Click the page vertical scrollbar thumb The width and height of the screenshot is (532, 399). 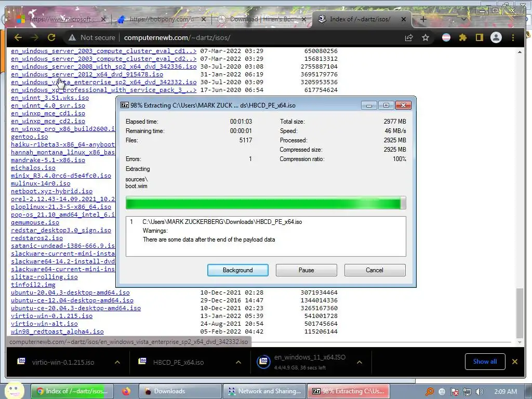tap(520, 313)
